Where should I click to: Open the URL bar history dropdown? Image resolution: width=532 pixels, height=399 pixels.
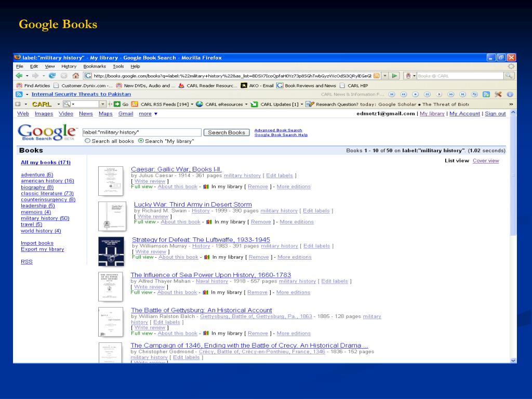pyautogui.click(x=385, y=76)
